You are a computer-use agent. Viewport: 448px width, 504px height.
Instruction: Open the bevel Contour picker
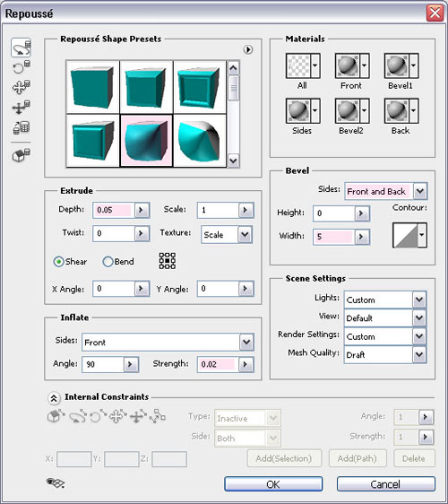coord(409,235)
